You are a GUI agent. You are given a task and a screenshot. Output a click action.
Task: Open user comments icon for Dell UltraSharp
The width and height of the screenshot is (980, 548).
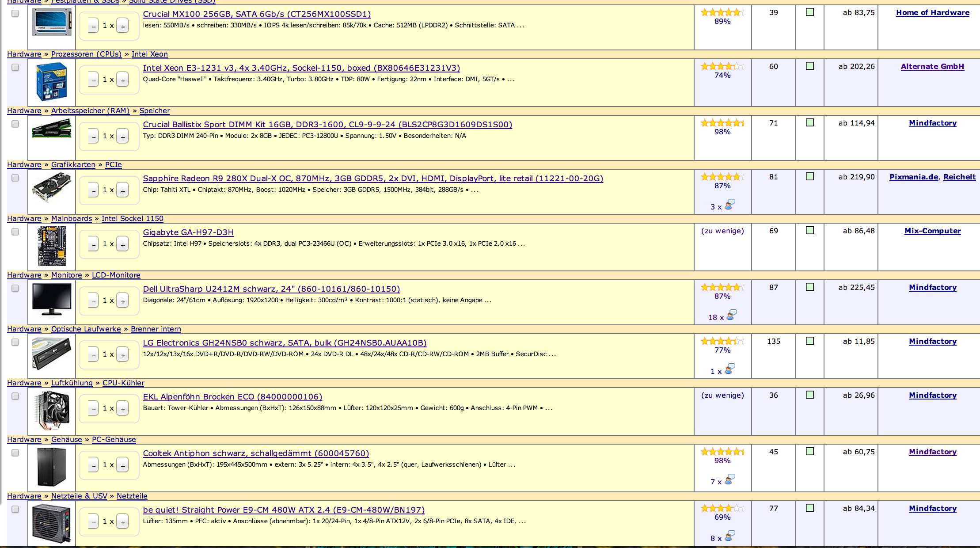pos(731,316)
